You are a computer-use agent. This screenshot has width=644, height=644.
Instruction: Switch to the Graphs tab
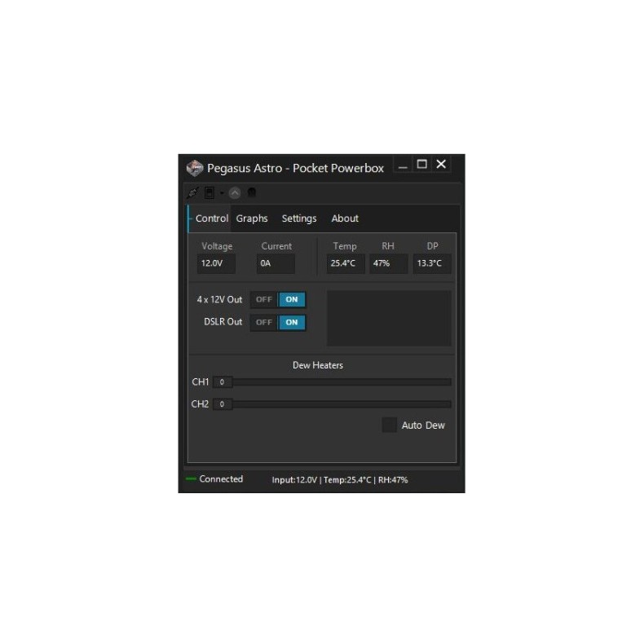click(252, 218)
